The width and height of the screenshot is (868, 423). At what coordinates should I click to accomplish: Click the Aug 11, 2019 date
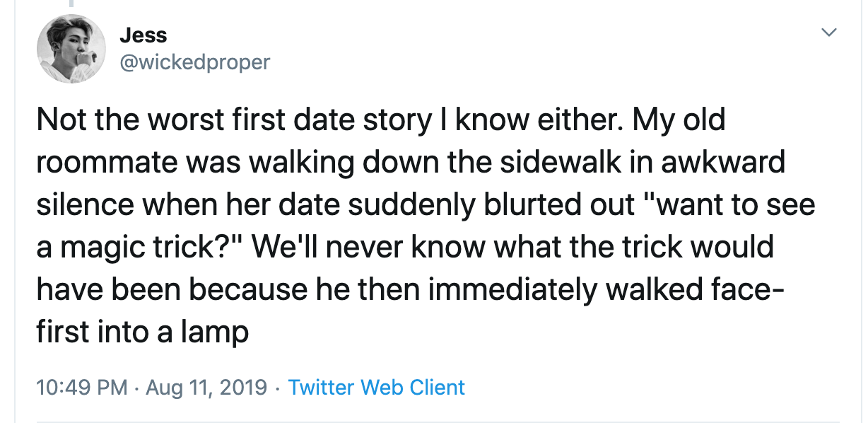(206, 388)
